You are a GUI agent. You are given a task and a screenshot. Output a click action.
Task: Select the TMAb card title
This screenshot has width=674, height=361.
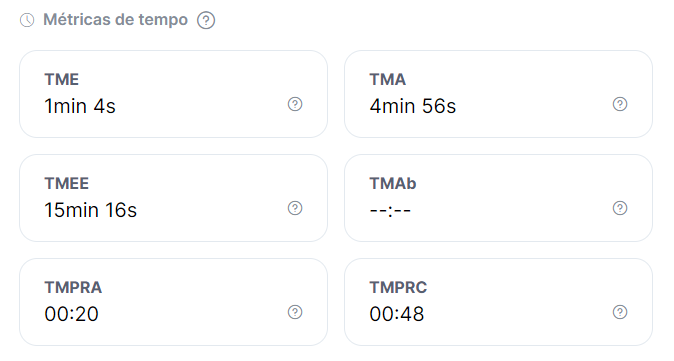point(393,184)
